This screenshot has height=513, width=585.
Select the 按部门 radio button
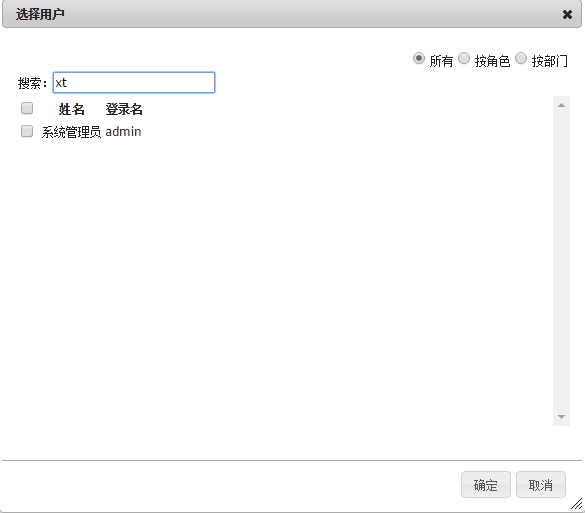coord(521,59)
